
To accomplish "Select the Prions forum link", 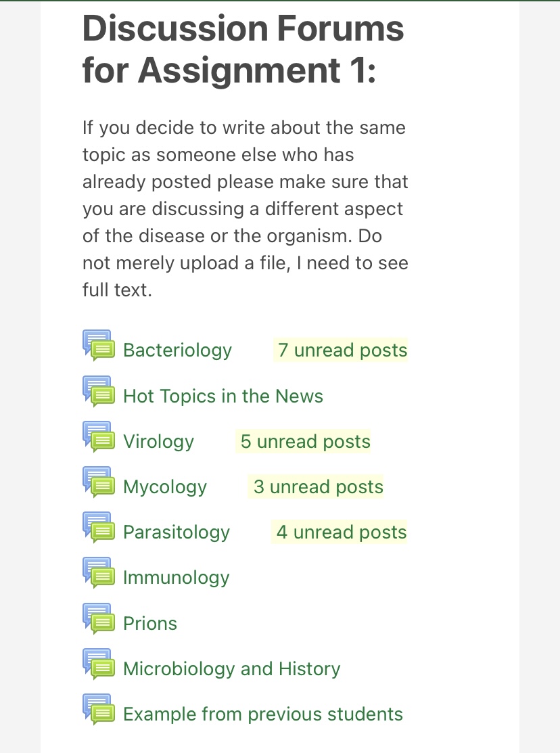I will coord(150,624).
